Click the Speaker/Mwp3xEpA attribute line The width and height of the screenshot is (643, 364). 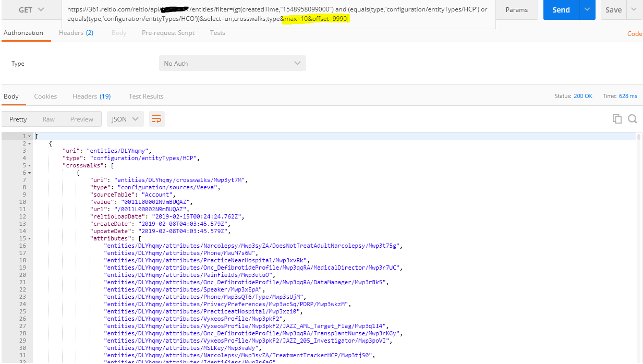coord(185,289)
